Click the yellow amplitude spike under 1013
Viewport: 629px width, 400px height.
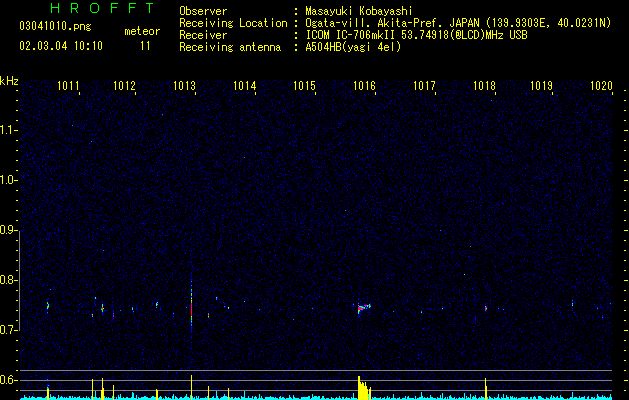(x=191, y=387)
